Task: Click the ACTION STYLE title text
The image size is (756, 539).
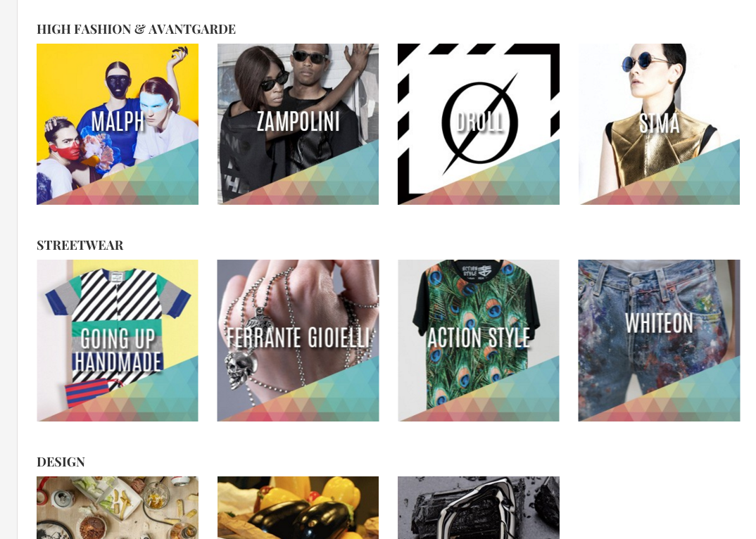Action: [478, 338]
